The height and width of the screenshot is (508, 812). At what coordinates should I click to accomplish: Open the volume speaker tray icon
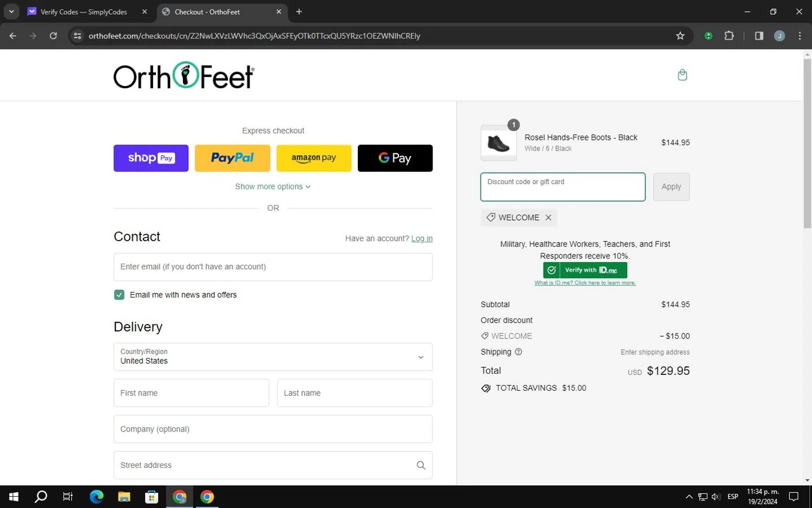point(716,497)
